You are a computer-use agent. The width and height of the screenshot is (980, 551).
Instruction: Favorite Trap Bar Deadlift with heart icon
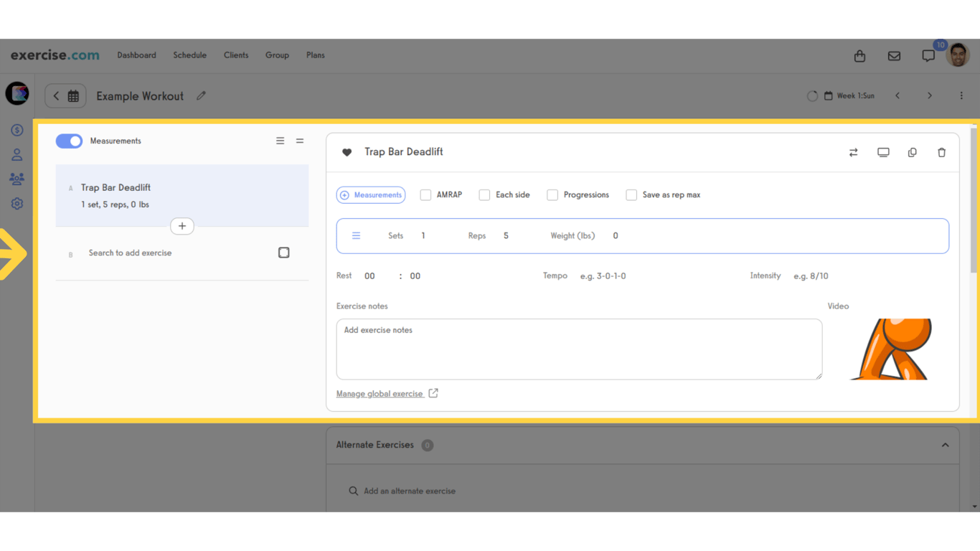[347, 152]
